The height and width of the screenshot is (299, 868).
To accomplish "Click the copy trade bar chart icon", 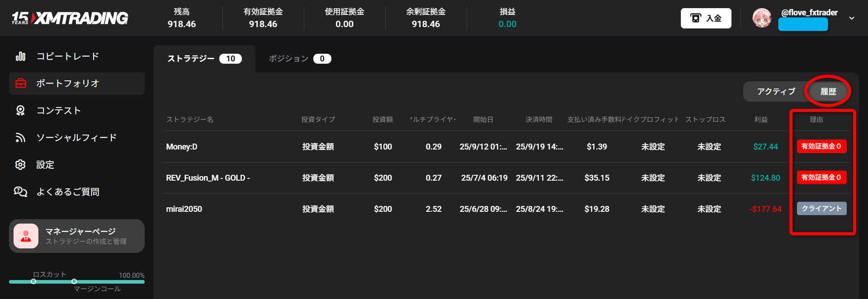I will pos(20,56).
